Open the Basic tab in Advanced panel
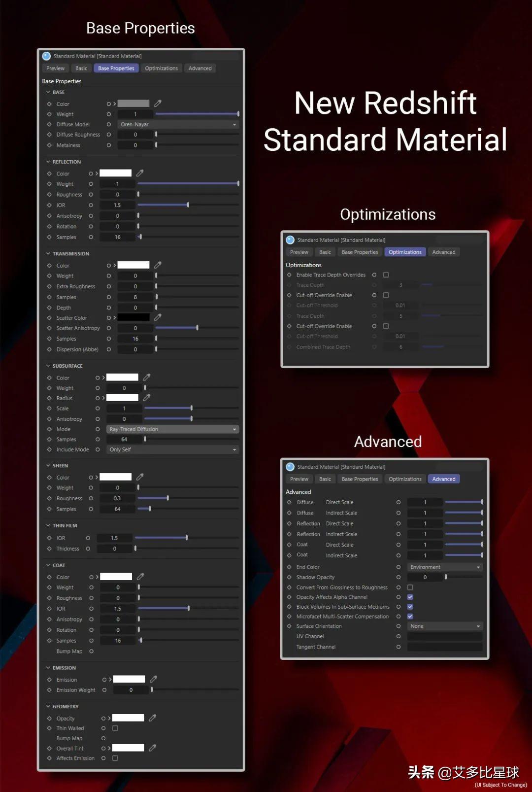This screenshot has width=532, height=792. pyautogui.click(x=325, y=479)
